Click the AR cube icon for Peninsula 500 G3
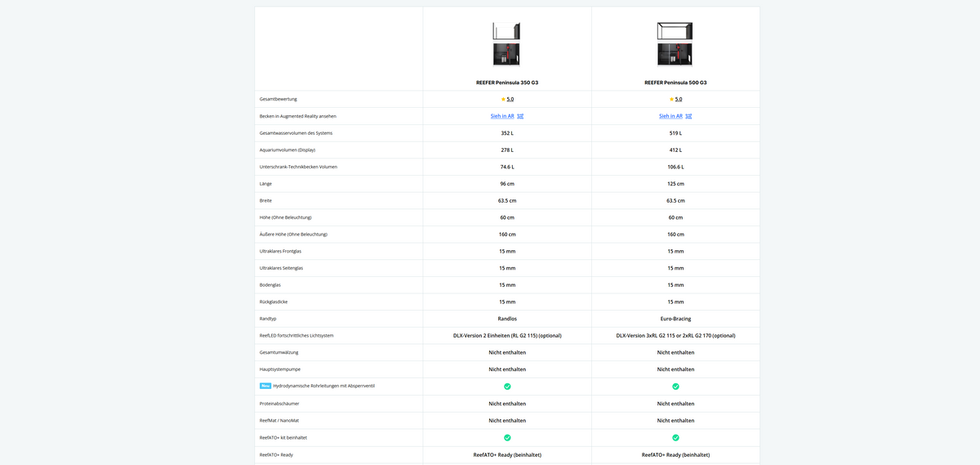The height and width of the screenshot is (465, 980). click(688, 116)
